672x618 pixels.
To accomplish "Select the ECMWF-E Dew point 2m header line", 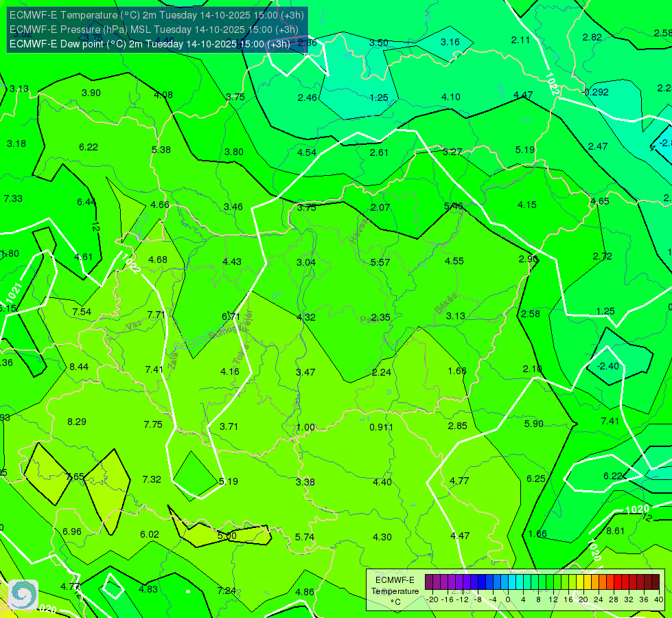I will (x=150, y=44).
